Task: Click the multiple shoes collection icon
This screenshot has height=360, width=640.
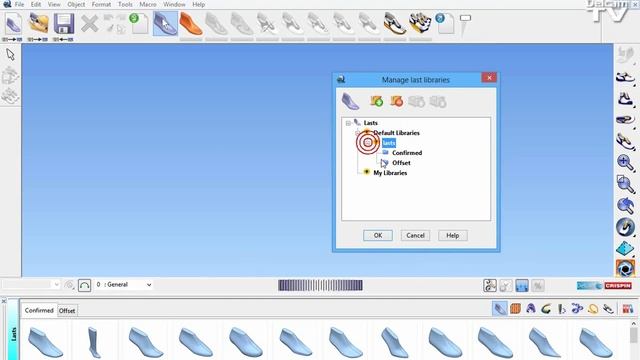Action: click(x=420, y=24)
